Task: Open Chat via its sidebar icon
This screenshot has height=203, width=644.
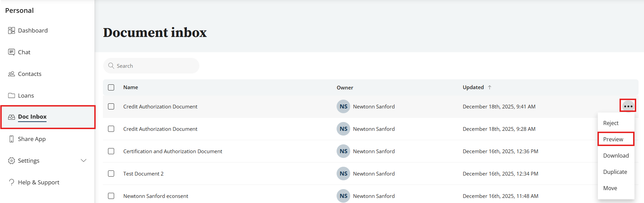Action: [12, 52]
